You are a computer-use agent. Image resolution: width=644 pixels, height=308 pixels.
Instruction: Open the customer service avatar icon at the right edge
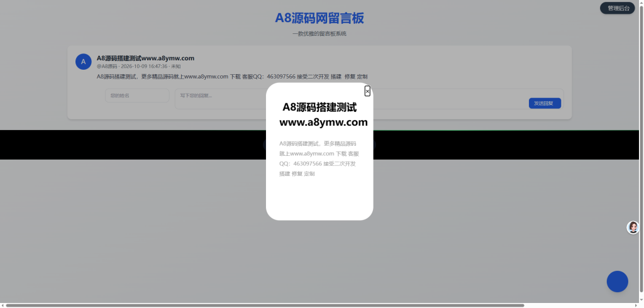pos(633,228)
